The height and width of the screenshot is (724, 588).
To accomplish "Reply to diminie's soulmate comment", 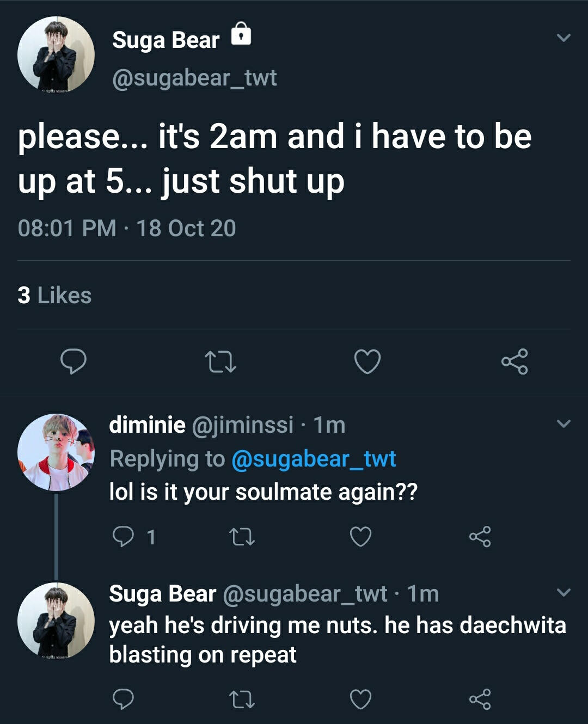I will click(x=123, y=537).
